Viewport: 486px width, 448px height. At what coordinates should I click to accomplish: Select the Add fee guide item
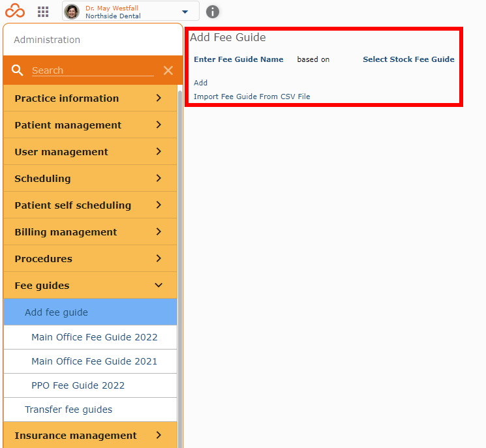click(90, 312)
